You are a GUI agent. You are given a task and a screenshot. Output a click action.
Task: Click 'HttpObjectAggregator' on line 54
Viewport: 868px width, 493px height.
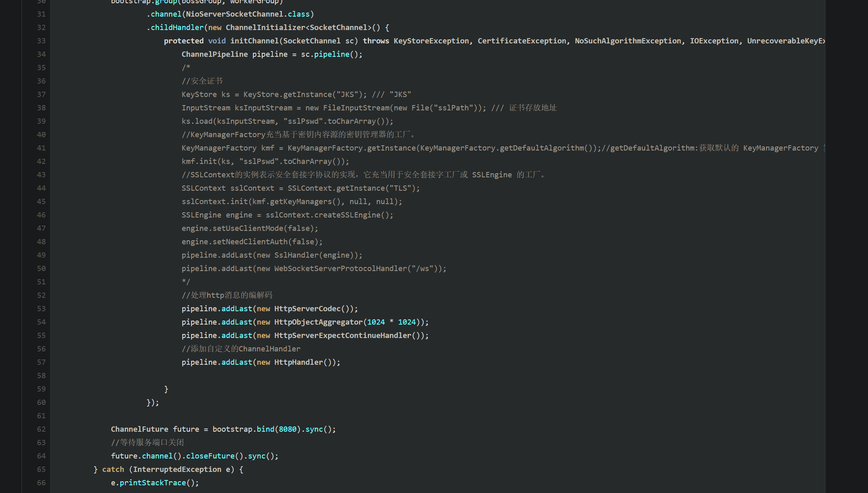pyautogui.click(x=318, y=322)
